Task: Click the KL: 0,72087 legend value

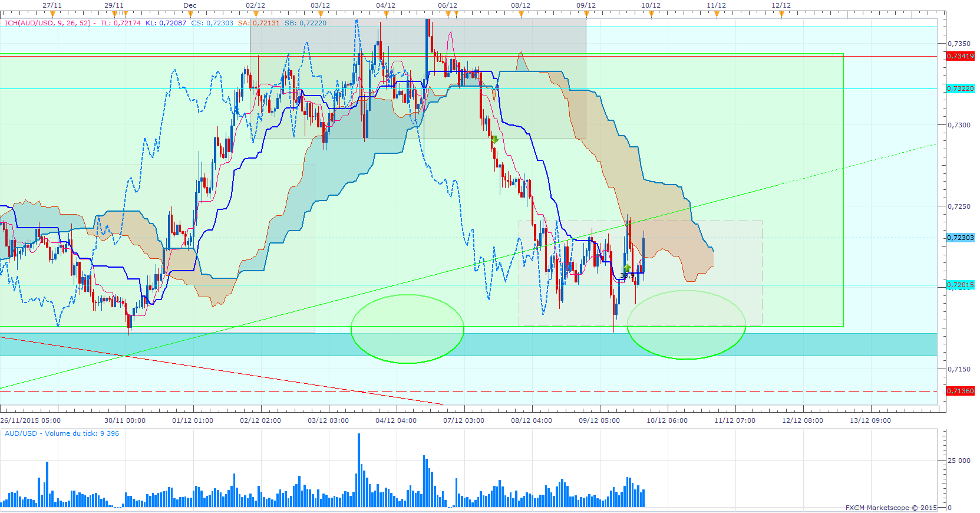Action: click(166, 23)
